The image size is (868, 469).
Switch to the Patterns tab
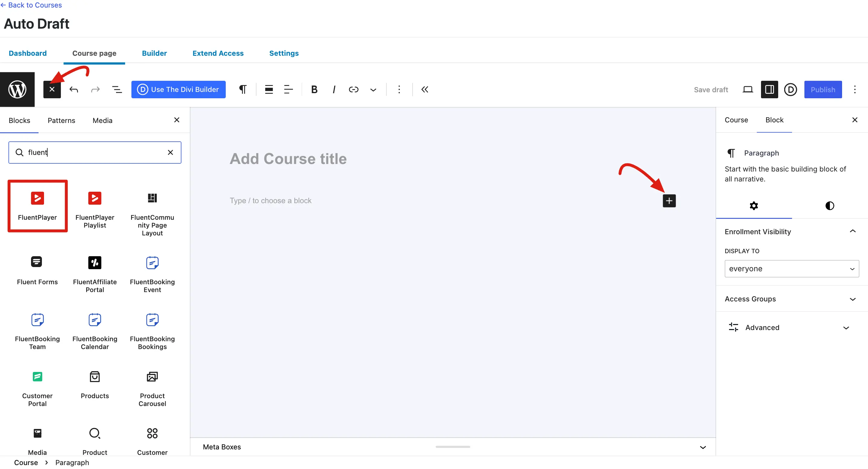61,120
